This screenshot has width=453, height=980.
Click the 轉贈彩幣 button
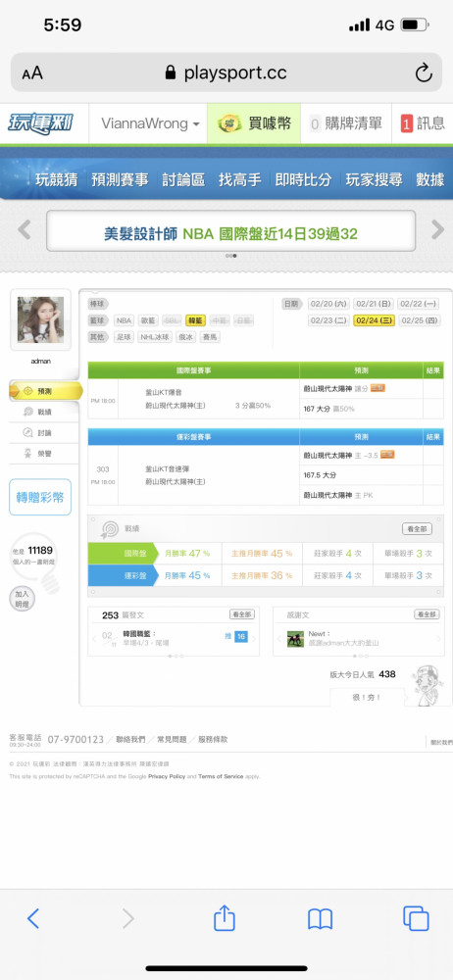[40, 498]
